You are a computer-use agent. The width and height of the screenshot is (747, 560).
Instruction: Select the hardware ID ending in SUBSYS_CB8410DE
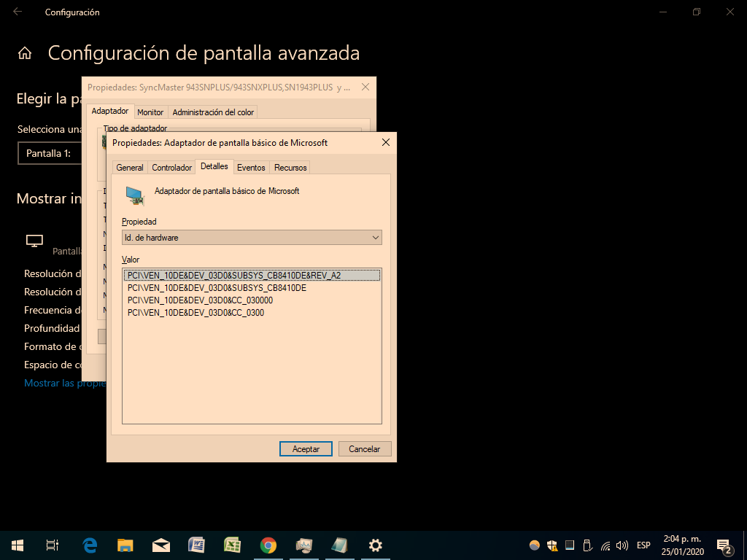tap(252, 287)
